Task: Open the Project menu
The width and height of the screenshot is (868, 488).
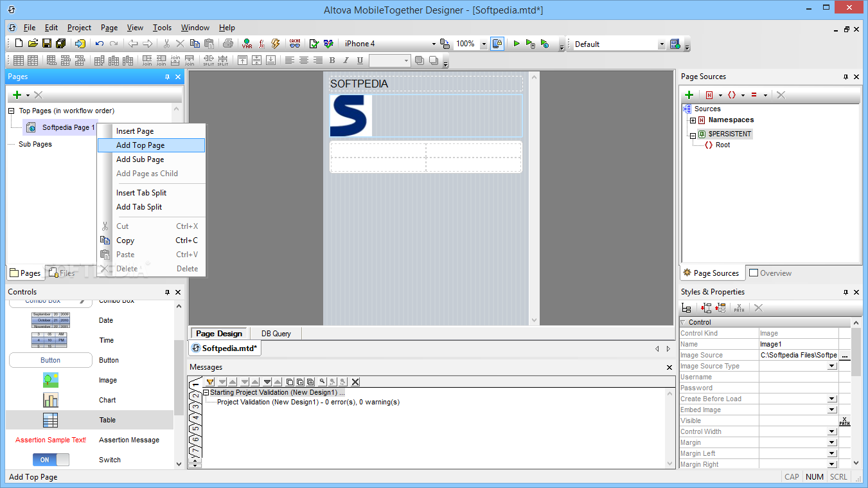Action: click(x=80, y=28)
